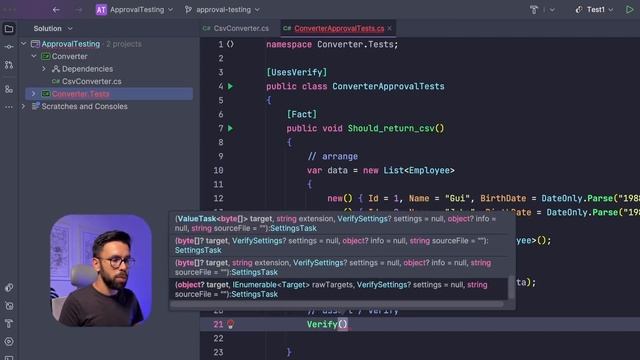Open the Commit tool window
This screenshot has width=640, height=360.
[x=9, y=47]
